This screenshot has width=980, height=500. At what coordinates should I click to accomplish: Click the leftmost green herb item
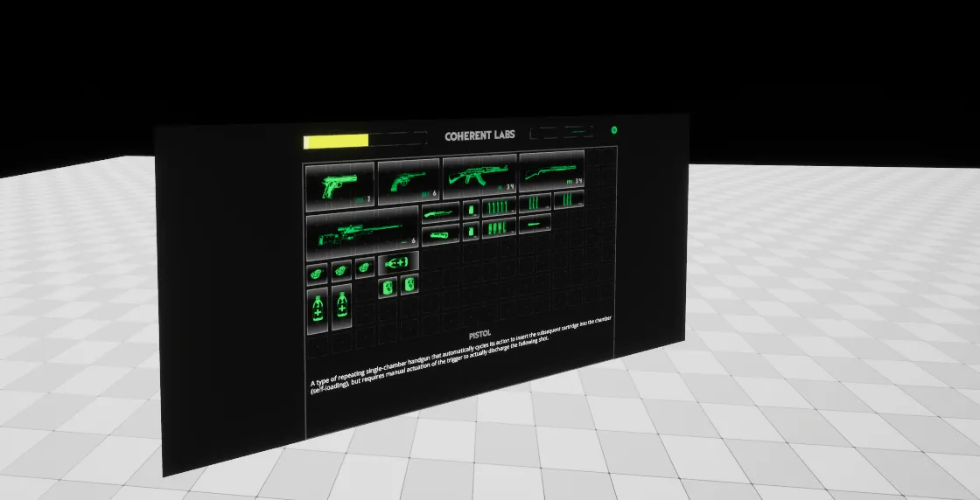(x=318, y=273)
